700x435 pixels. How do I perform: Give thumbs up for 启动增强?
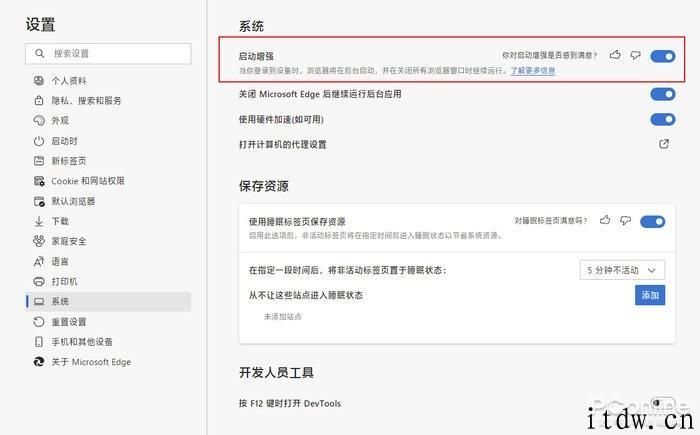615,55
